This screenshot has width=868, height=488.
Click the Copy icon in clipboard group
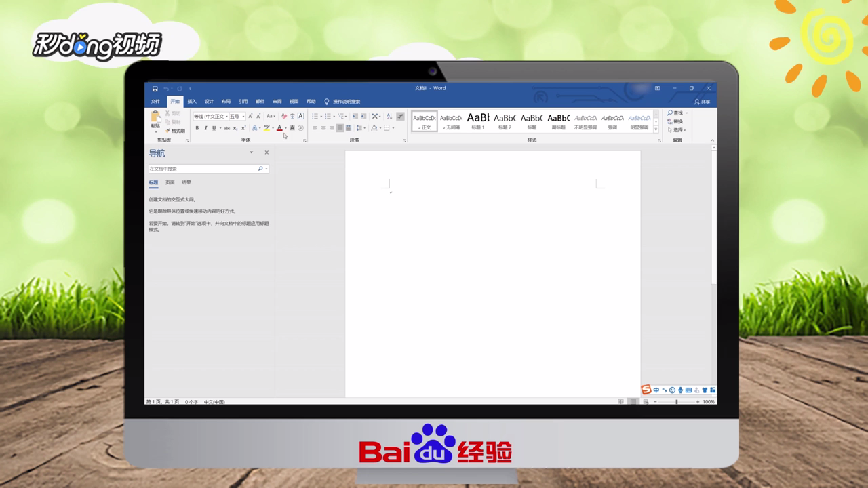click(167, 122)
